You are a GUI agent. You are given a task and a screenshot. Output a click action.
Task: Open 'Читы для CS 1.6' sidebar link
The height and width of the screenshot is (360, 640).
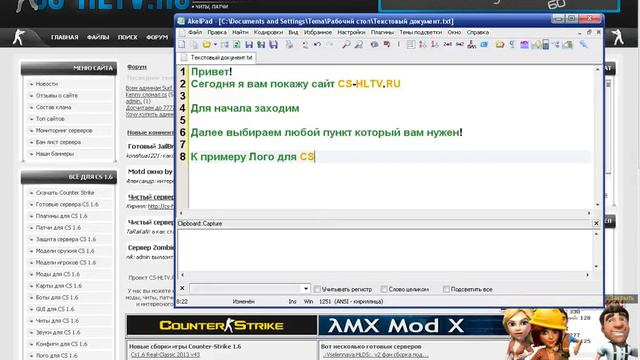tap(57, 321)
